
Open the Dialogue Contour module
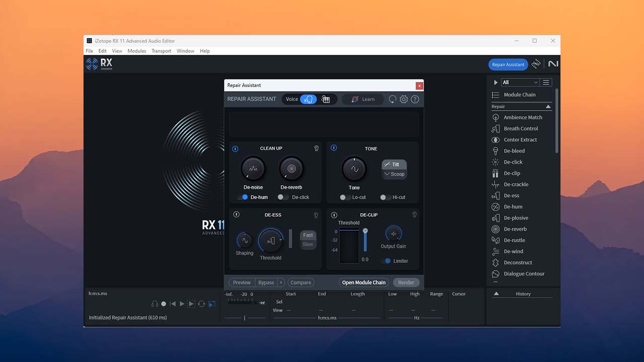click(x=524, y=274)
